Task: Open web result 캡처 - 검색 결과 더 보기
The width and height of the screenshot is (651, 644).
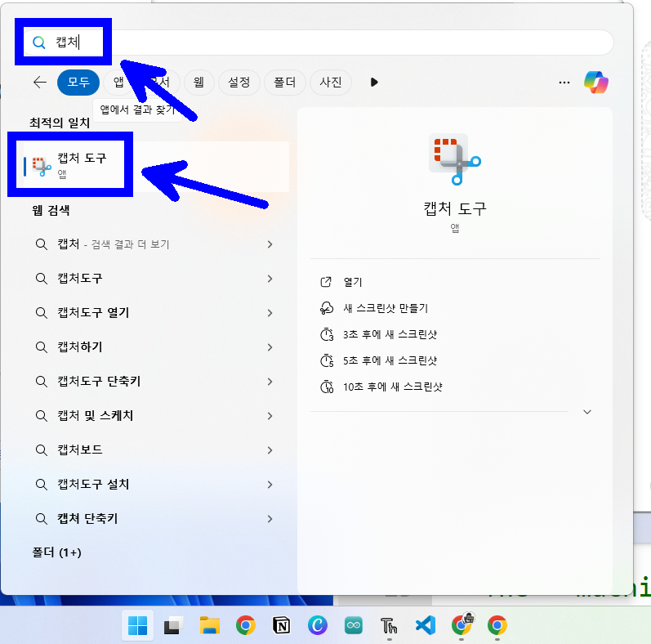Action: coord(114,244)
